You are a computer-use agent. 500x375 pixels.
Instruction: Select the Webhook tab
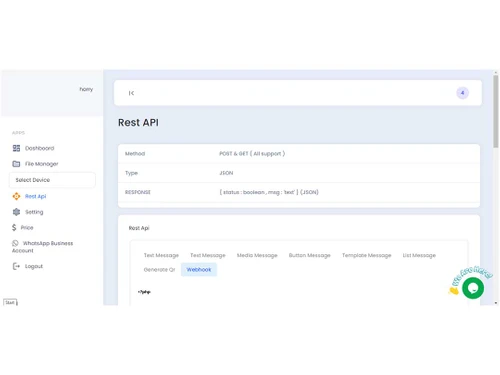199,270
